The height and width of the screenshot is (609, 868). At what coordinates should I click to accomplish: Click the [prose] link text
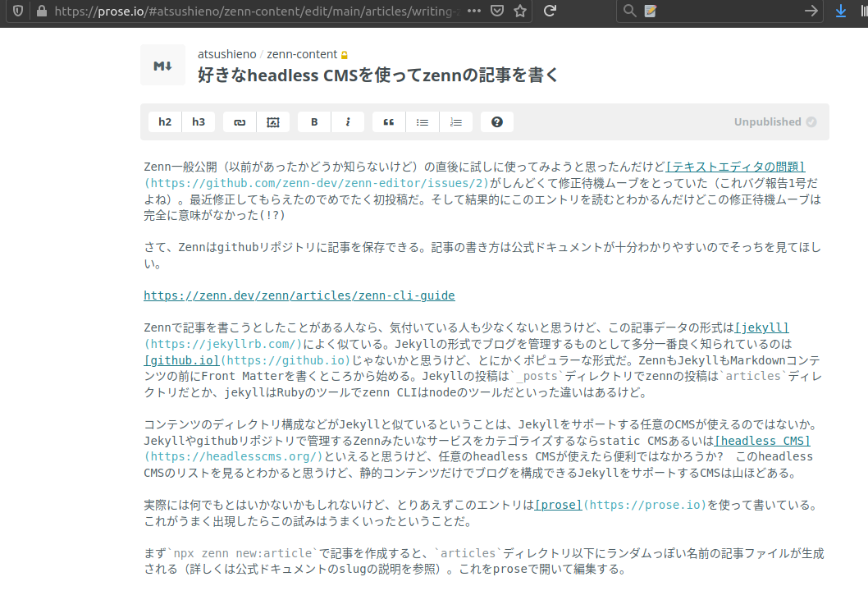point(558,505)
